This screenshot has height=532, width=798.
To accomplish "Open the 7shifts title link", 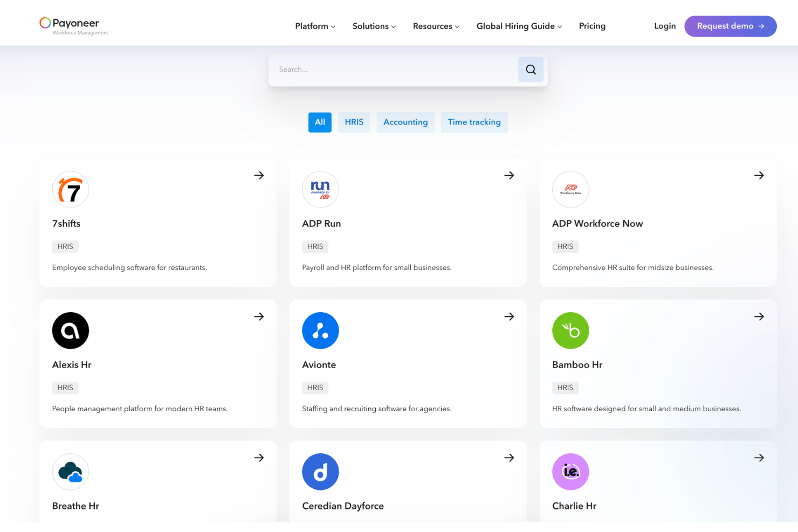I will (66, 224).
